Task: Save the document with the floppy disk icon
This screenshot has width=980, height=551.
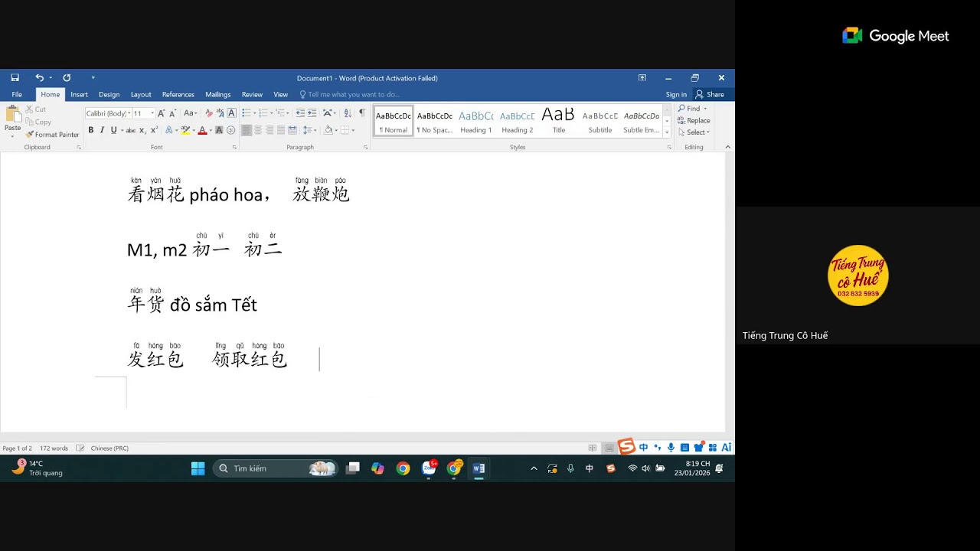Action: 15,77
